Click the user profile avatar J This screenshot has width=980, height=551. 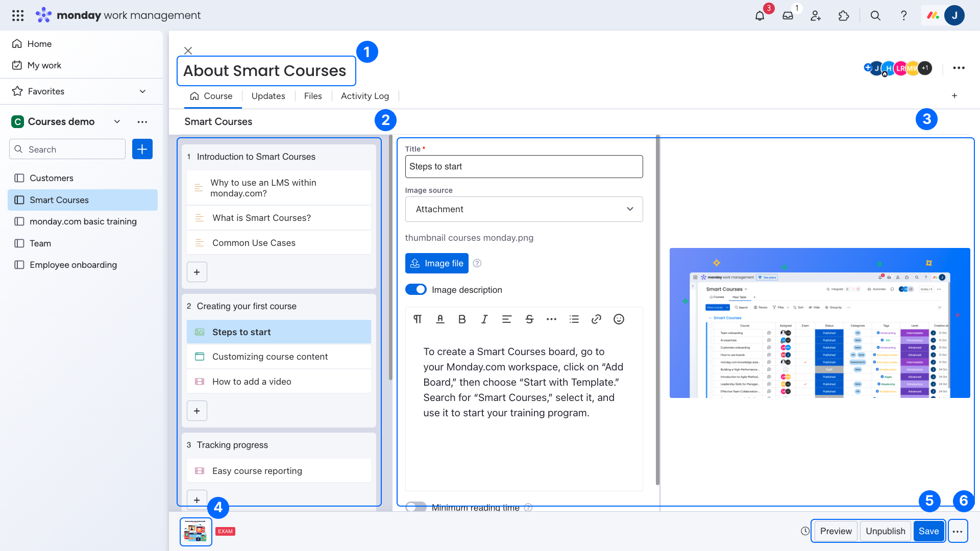(x=954, y=15)
